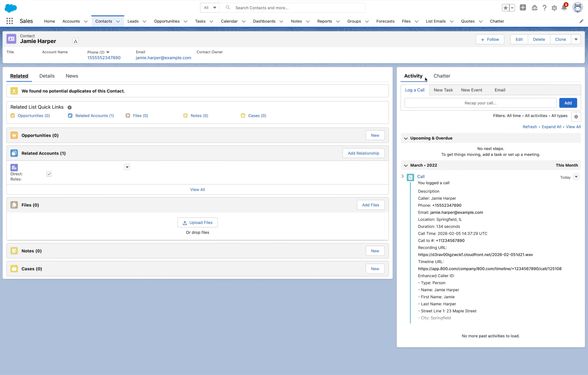Select the New Task activity tab
Viewport: 588px width, 375px height.
pyautogui.click(x=443, y=90)
